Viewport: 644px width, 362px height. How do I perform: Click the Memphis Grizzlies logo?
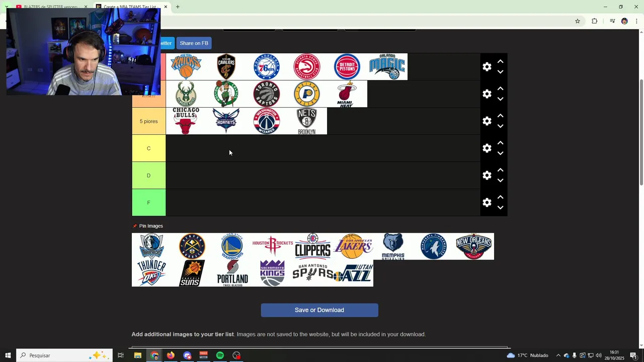[393, 246]
